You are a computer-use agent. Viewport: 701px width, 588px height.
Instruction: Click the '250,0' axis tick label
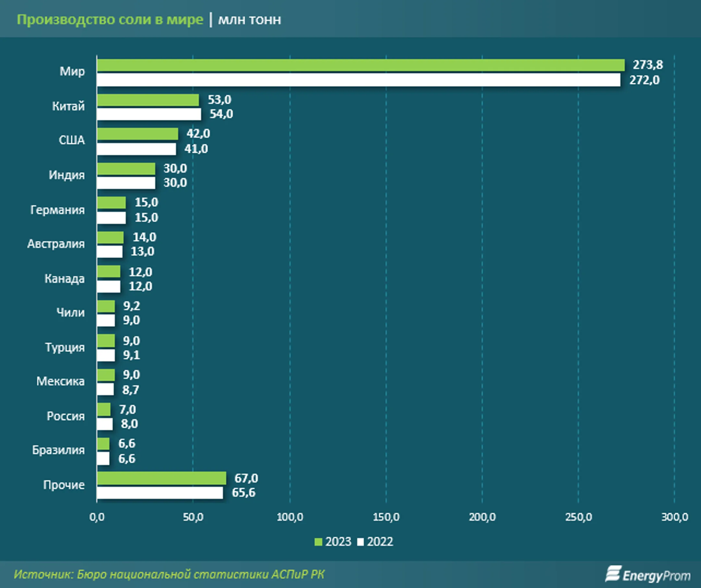coord(579,517)
